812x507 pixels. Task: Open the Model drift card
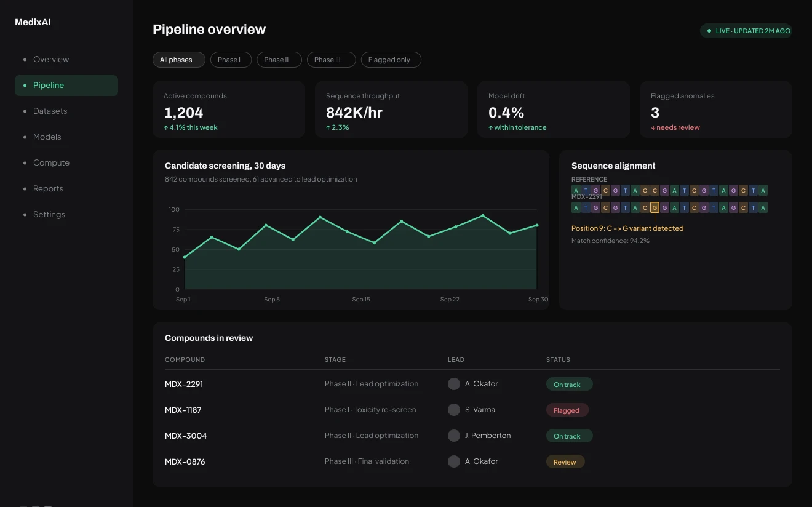554,110
